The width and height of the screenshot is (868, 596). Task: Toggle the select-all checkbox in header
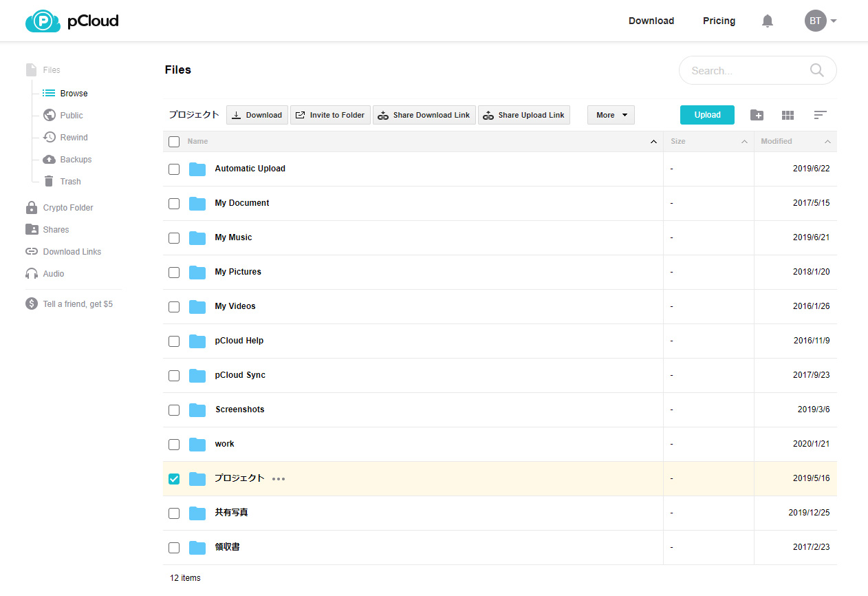174,142
